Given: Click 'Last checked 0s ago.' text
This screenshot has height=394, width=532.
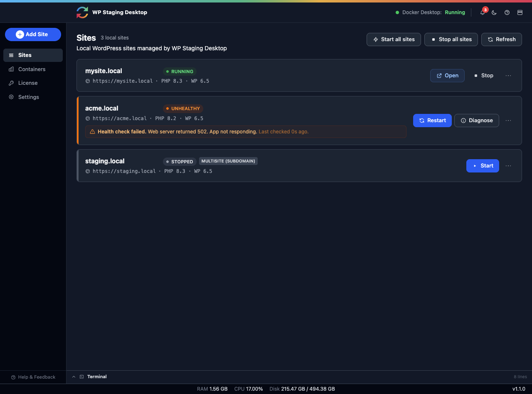Looking at the screenshot, I should [283, 132].
